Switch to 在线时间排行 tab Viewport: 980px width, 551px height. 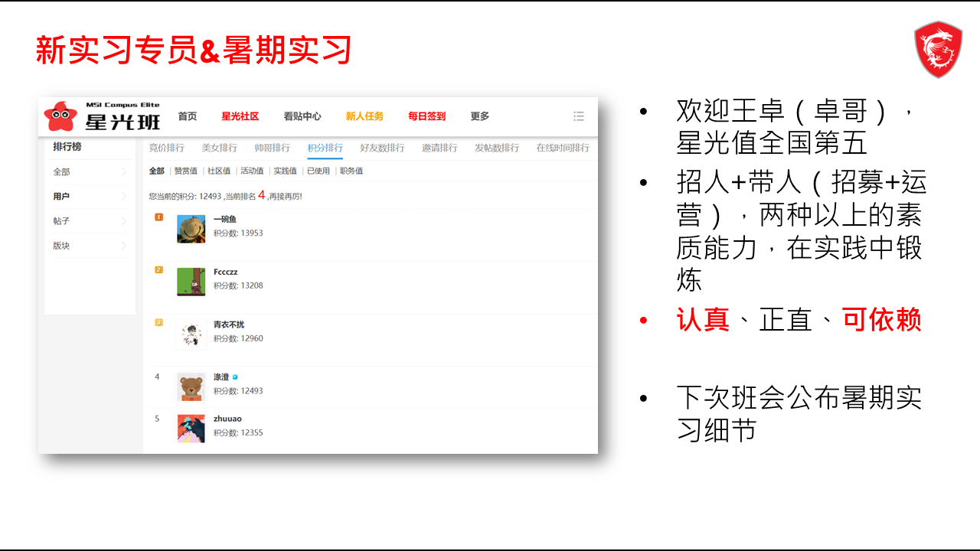[x=563, y=148]
